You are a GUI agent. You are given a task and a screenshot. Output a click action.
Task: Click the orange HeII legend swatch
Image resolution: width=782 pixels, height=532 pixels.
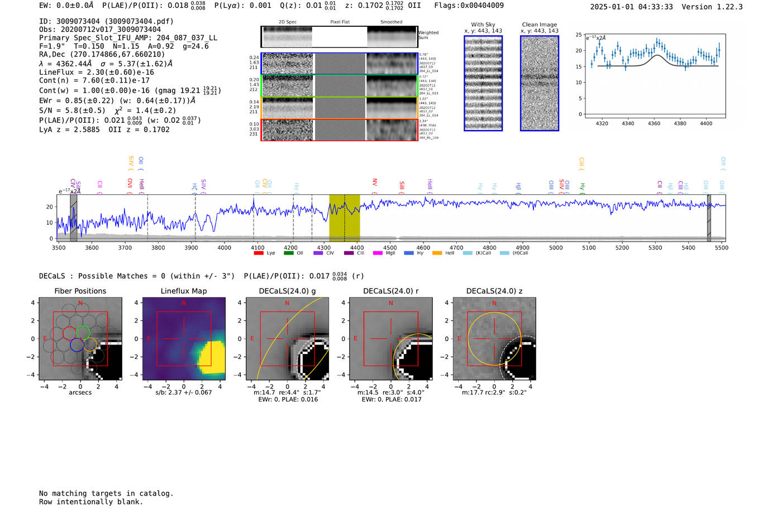click(x=437, y=253)
